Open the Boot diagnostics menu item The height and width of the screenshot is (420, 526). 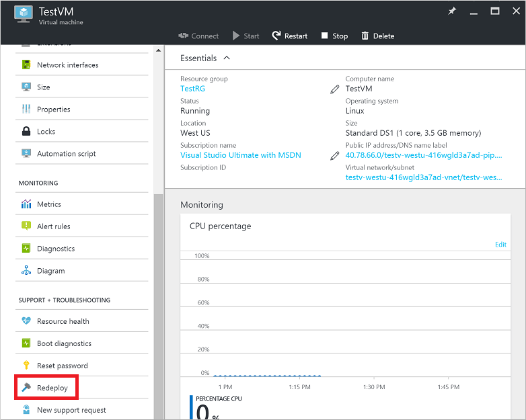tap(64, 343)
